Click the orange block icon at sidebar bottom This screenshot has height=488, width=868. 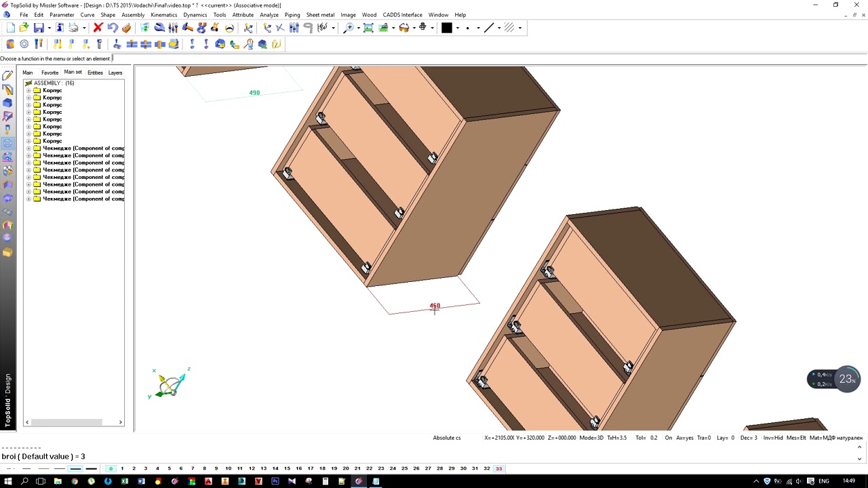pyautogui.click(x=7, y=252)
